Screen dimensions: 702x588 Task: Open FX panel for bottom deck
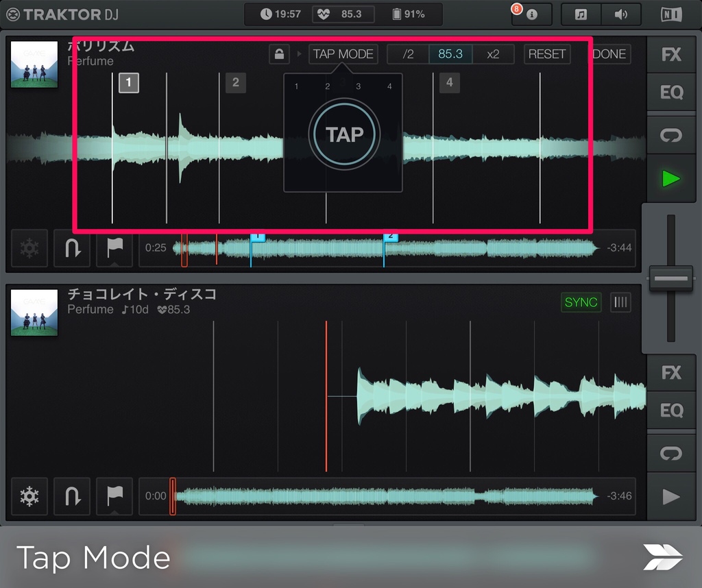pos(671,372)
